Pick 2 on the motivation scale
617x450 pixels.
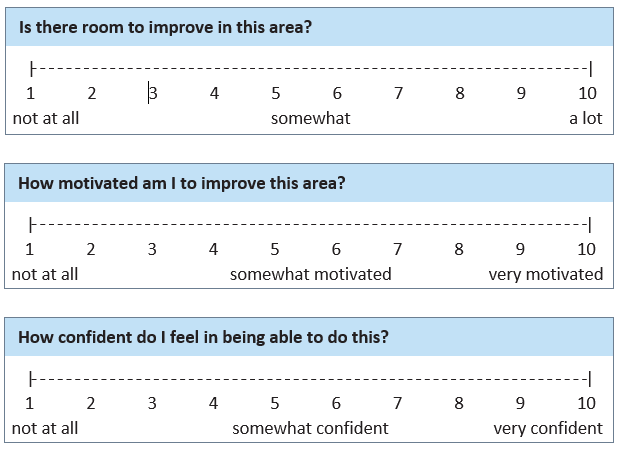click(90, 249)
